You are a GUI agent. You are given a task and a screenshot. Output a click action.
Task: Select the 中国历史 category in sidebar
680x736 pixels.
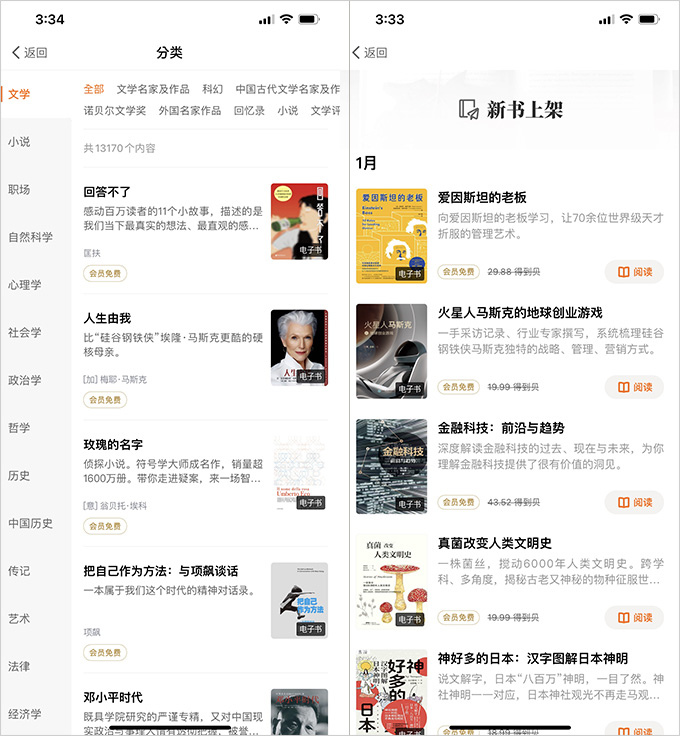pos(30,523)
